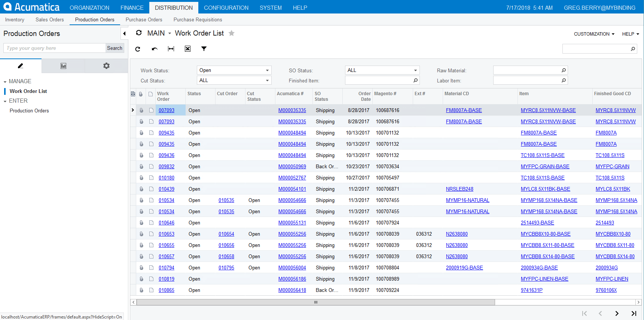Viewport: 644px width, 320px height.
Task: Click the files paperclip column header
Action: coord(141,94)
